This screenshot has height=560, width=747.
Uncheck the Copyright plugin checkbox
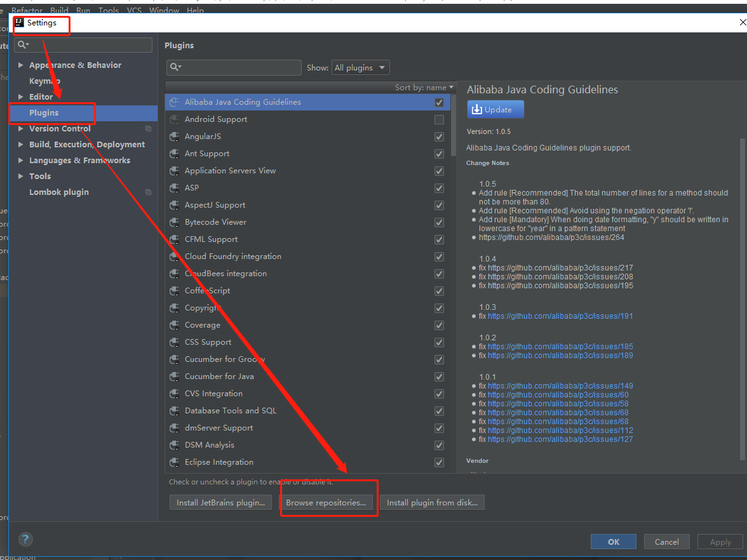[440, 308]
